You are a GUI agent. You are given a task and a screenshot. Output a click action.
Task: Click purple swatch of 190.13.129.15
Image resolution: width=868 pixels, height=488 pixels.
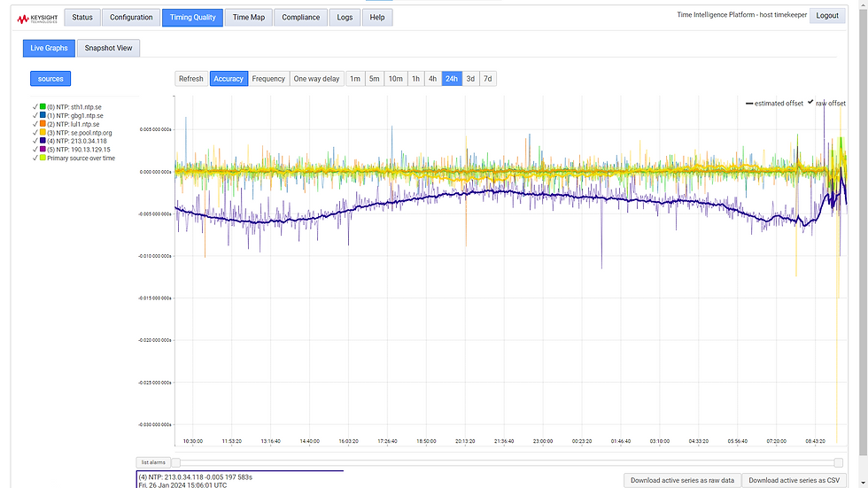[x=43, y=150]
